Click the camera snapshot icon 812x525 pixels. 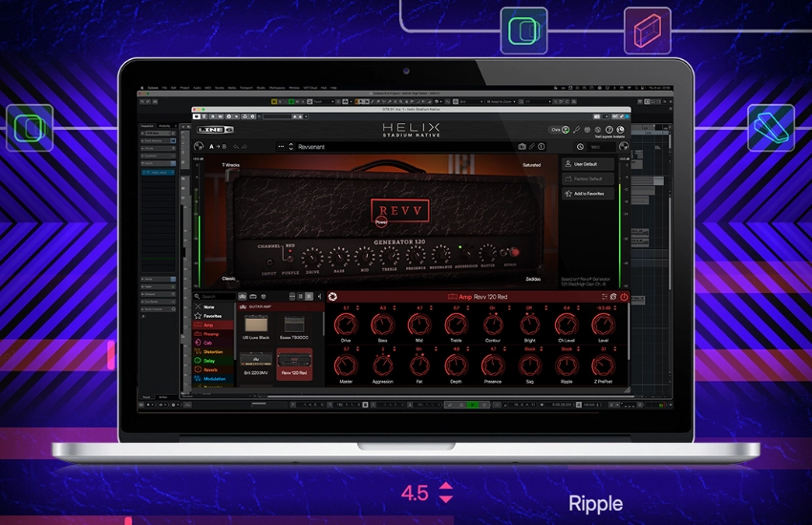tap(522, 146)
